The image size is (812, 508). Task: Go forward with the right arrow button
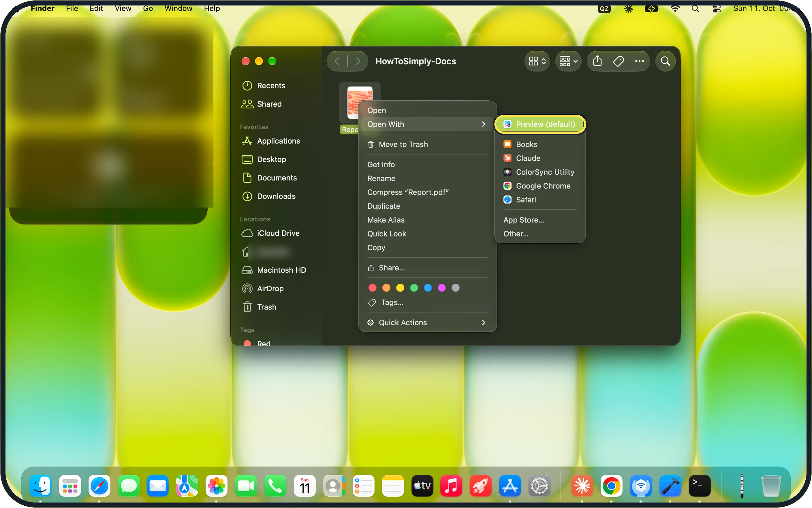pos(358,61)
